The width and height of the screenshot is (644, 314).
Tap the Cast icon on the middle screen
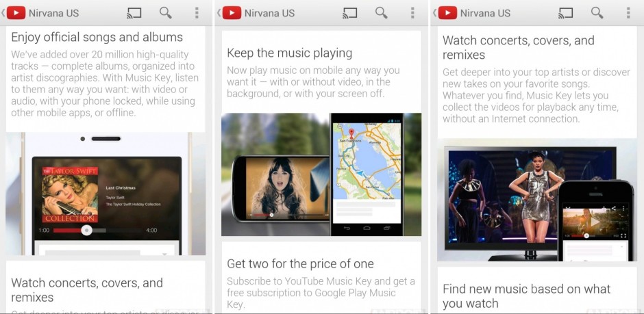pos(350,13)
